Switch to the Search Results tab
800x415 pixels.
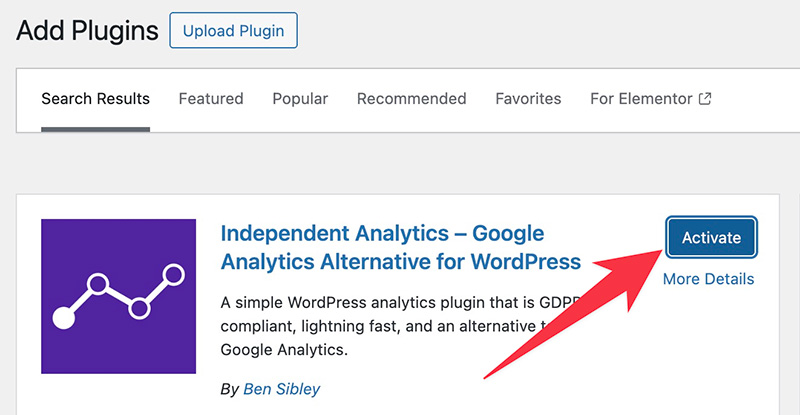pyautogui.click(x=95, y=99)
